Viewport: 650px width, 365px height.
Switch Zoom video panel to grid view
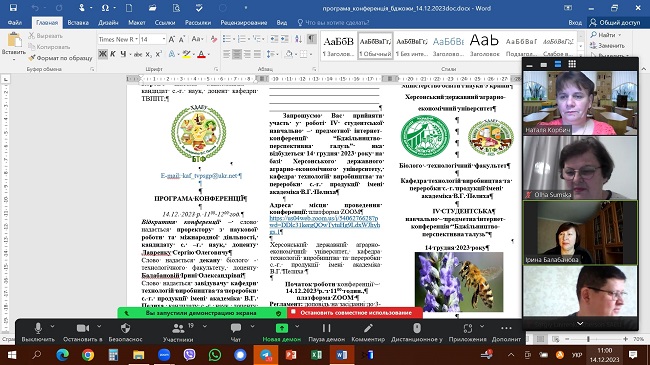click(x=572, y=64)
